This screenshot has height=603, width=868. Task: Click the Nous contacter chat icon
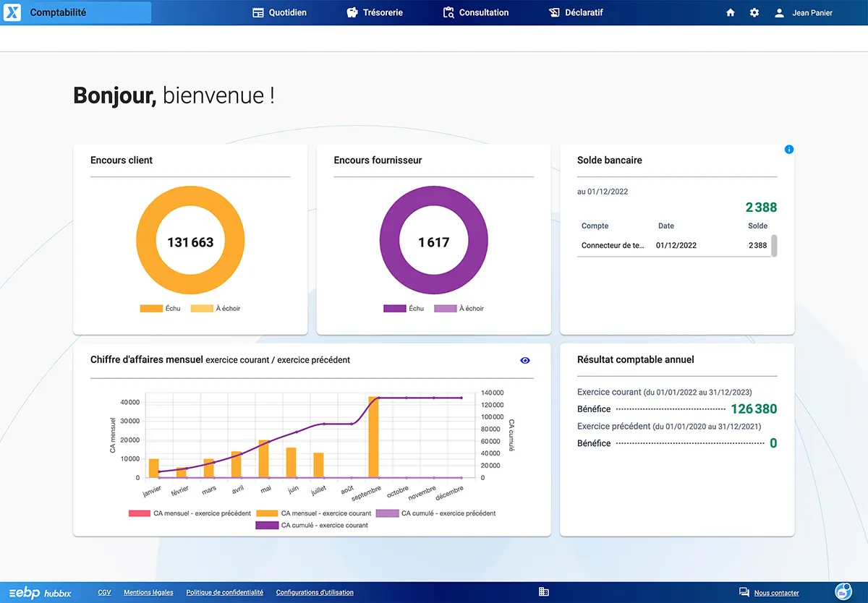(744, 592)
